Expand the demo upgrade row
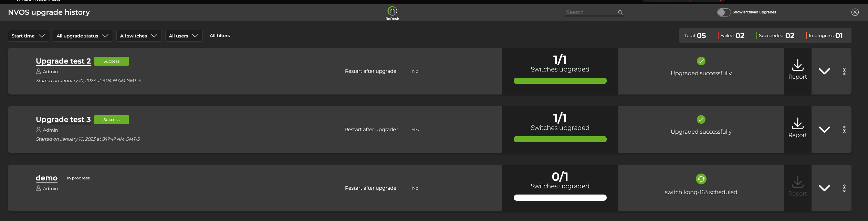 coord(824,188)
